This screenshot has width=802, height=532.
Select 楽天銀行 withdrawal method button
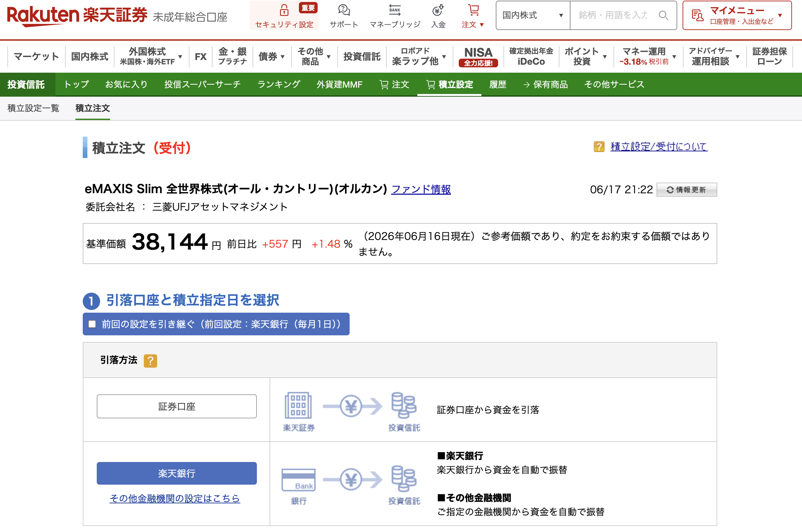(176, 473)
